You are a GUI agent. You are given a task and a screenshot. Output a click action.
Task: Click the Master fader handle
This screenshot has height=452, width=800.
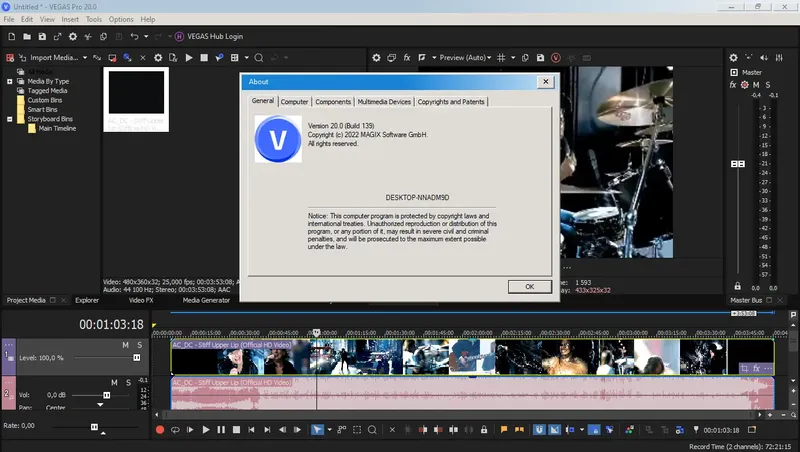(738, 164)
